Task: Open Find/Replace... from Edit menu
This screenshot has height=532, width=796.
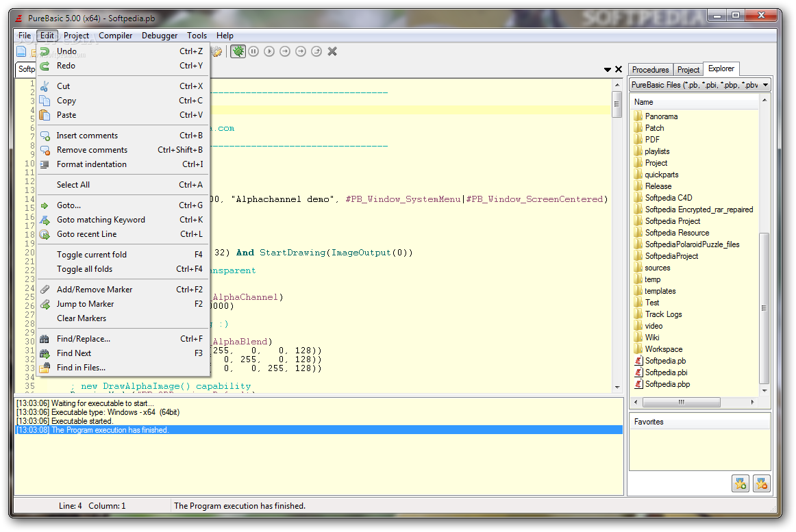Action: (123, 339)
